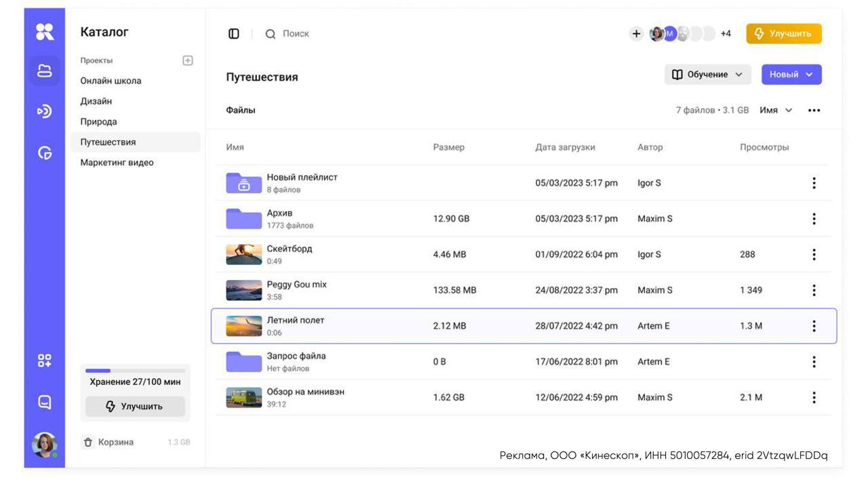868x488 pixels.
Task: Click the search field Поиск
Action: coord(296,34)
